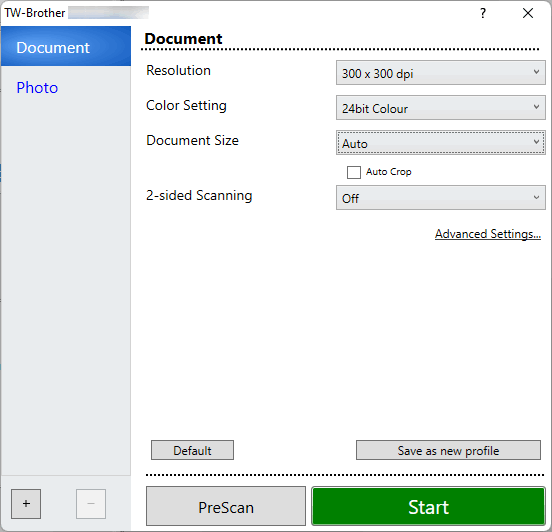Open the Resolution dropdown
The height and width of the screenshot is (532, 552).
(x=441, y=73)
